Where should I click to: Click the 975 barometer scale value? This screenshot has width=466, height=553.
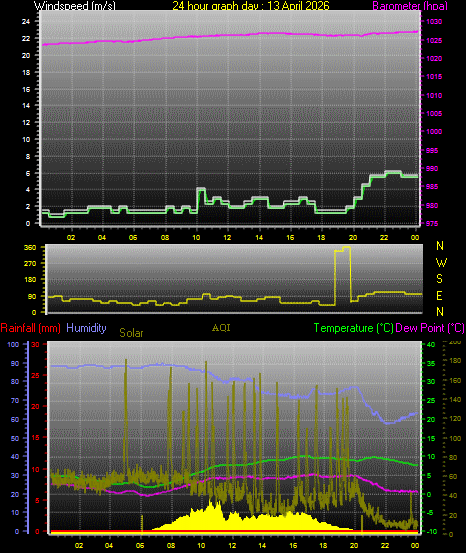pos(432,224)
